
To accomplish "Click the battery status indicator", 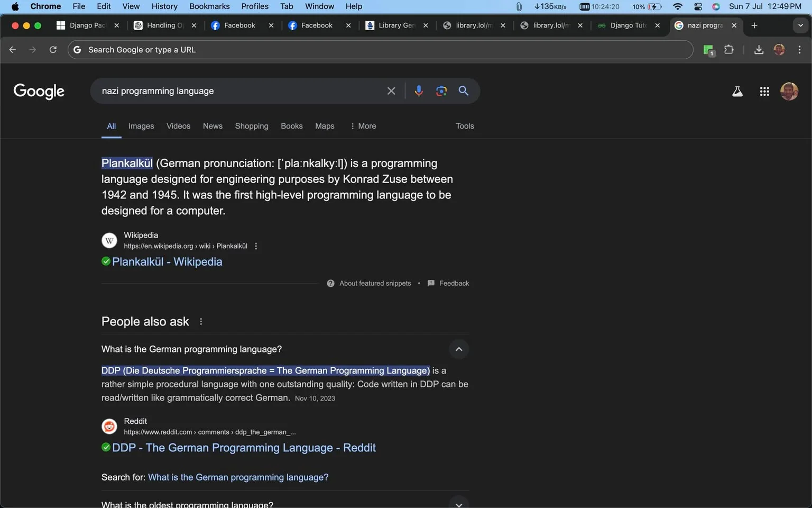I will point(648,6).
